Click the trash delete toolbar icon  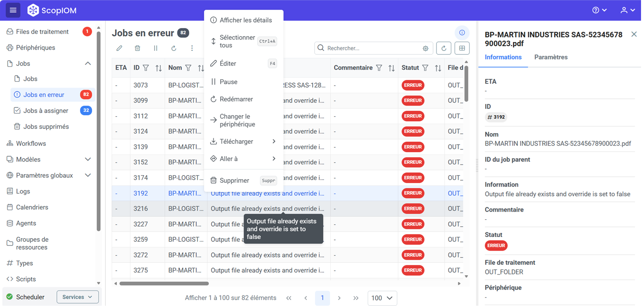point(138,48)
